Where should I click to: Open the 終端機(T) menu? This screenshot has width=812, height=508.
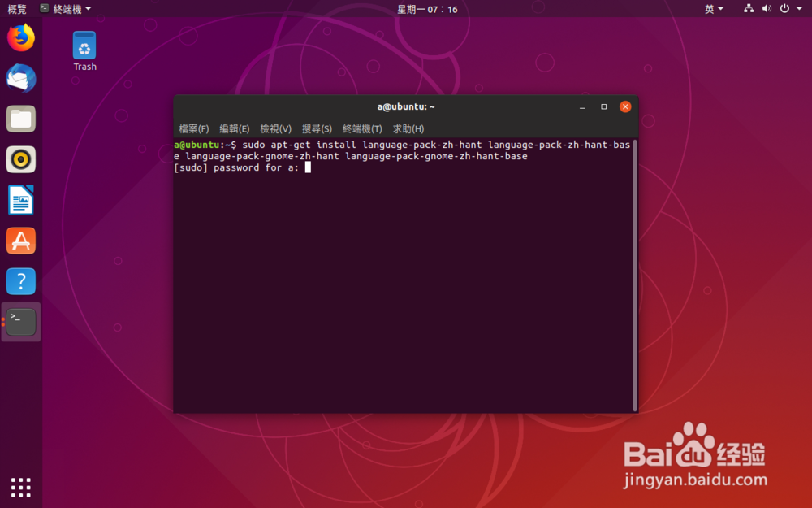(x=362, y=128)
